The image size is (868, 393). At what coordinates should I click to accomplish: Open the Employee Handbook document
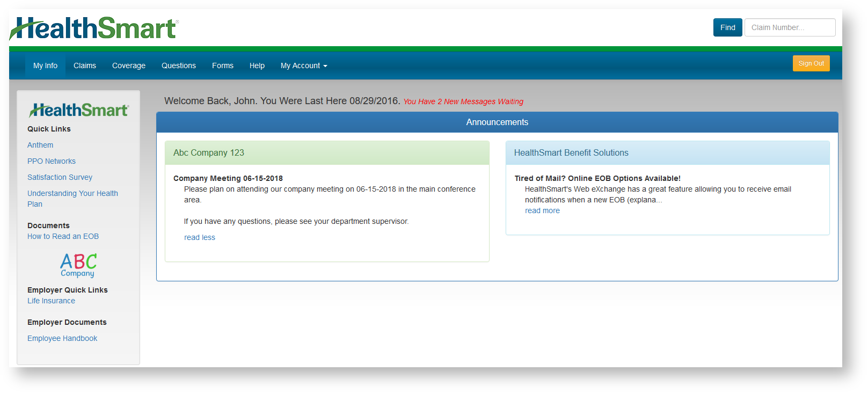62,338
